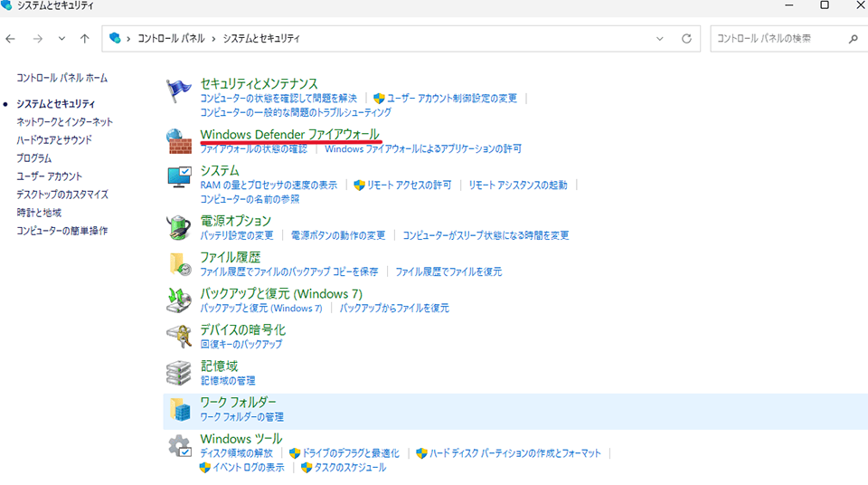868x485 pixels.
Task: Click 記憶域の管理
Action: [228, 381]
